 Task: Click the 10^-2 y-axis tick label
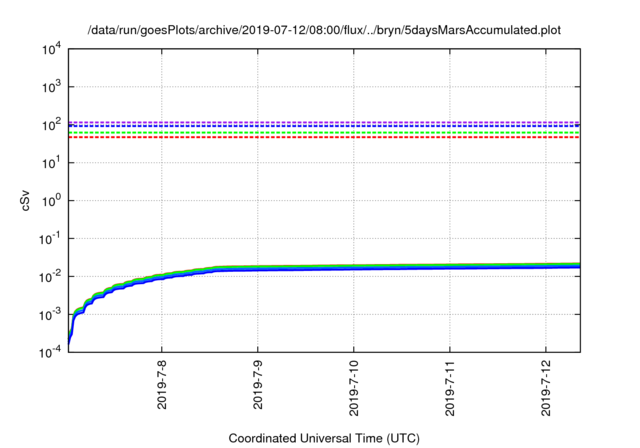tap(50, 277)
